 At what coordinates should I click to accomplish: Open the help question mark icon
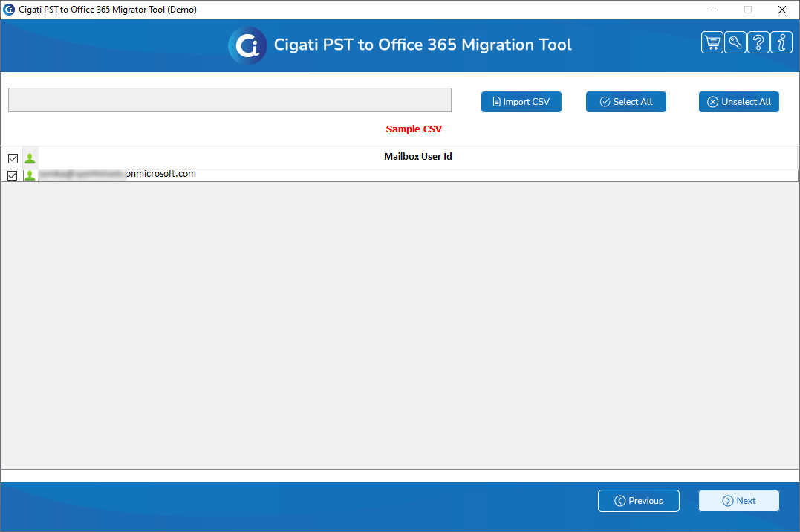[x=758, y=42]
